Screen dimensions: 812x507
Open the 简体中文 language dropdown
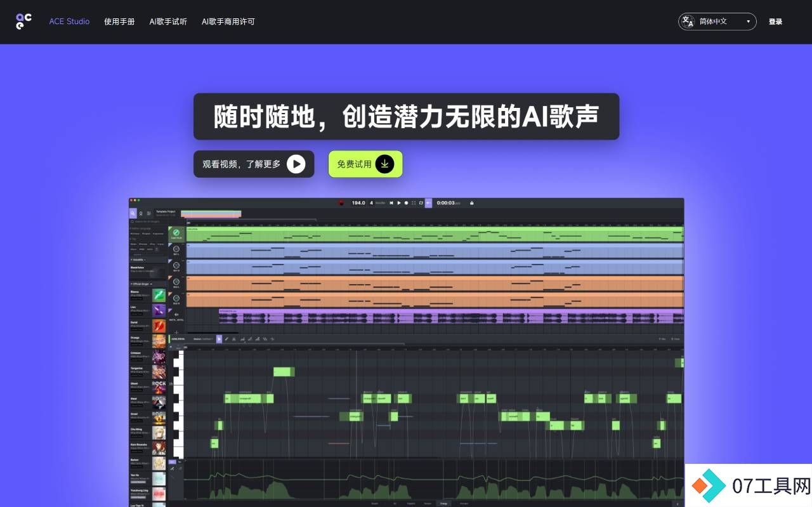click(x=717, y=22)
